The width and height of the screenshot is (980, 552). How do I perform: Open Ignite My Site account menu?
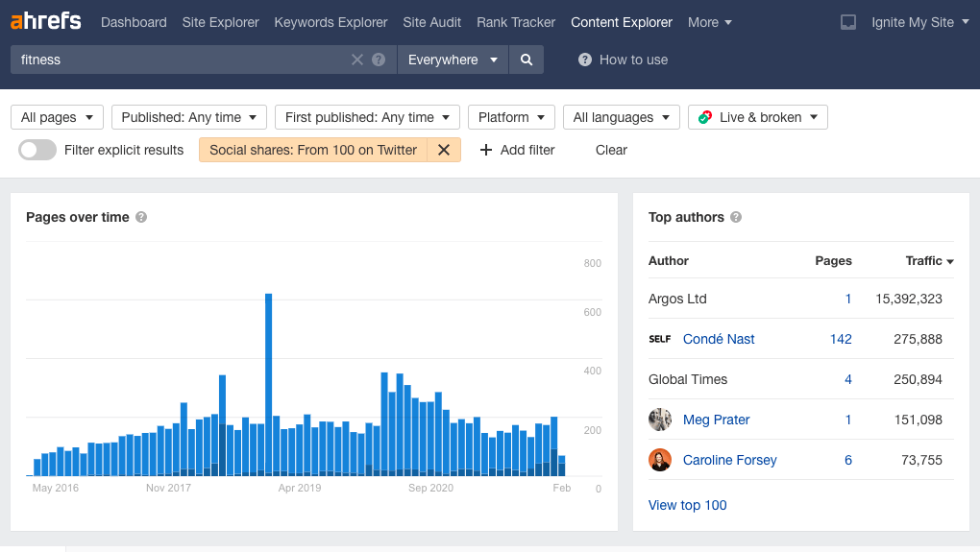pos(920,22)
